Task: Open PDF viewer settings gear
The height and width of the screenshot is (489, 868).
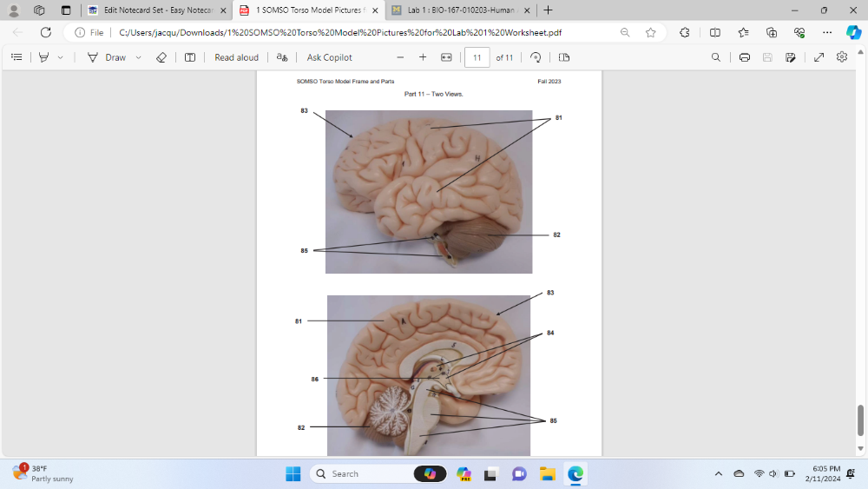Action: pos(841,57)
